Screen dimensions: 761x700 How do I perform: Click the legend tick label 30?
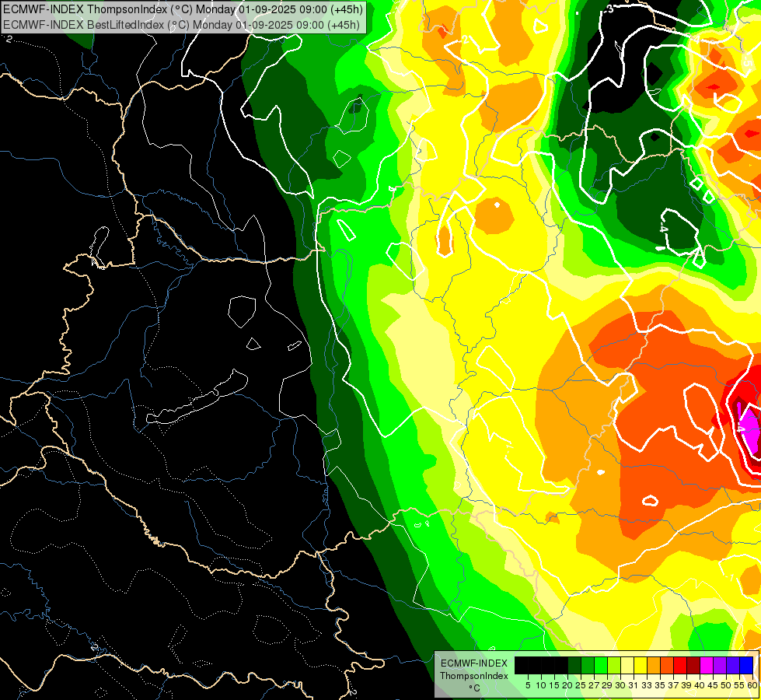pos(620,685)
